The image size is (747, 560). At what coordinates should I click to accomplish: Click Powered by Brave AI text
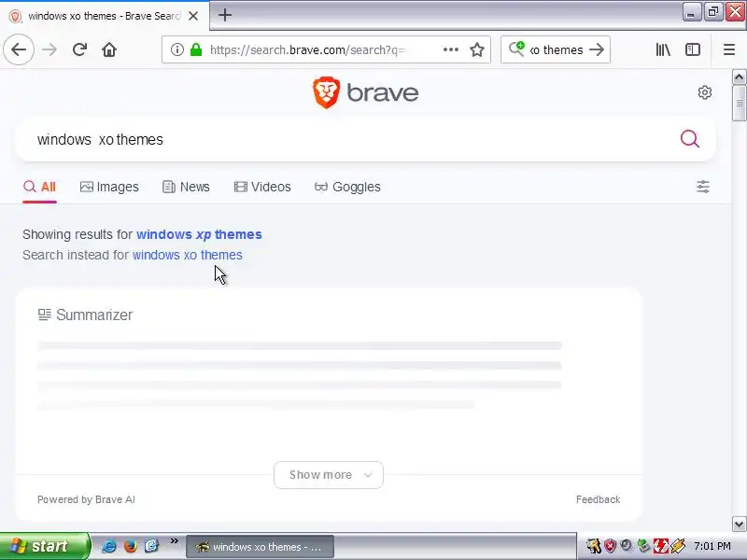pyautogui.click(x=86, y=499)
